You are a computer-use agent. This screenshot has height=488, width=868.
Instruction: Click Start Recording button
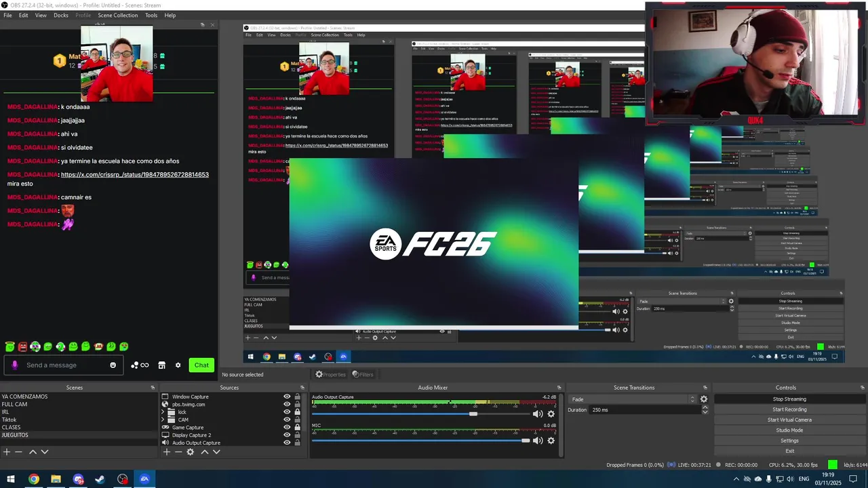click(x=789, y=409)
